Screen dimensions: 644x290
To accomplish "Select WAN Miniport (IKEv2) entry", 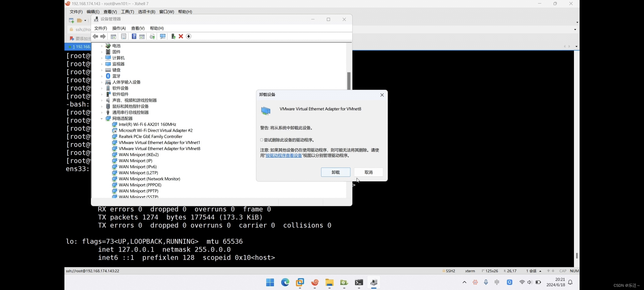I will tap(139, 155).
